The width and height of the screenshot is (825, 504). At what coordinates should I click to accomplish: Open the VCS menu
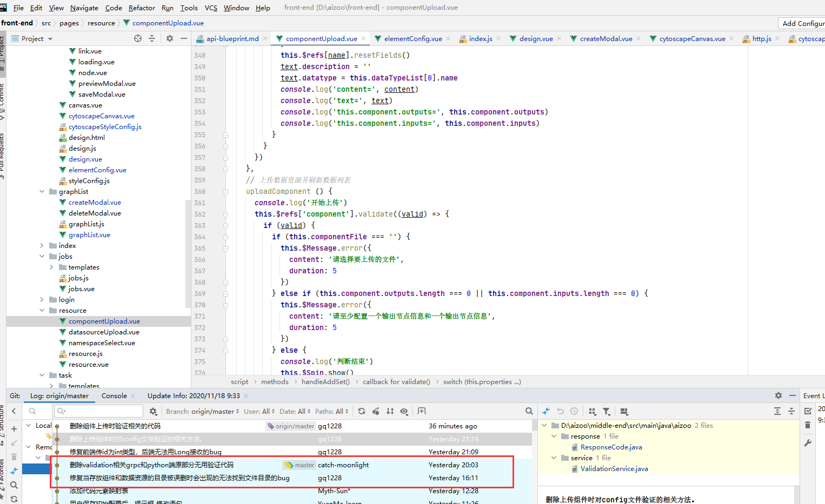(x=211, y=8)
